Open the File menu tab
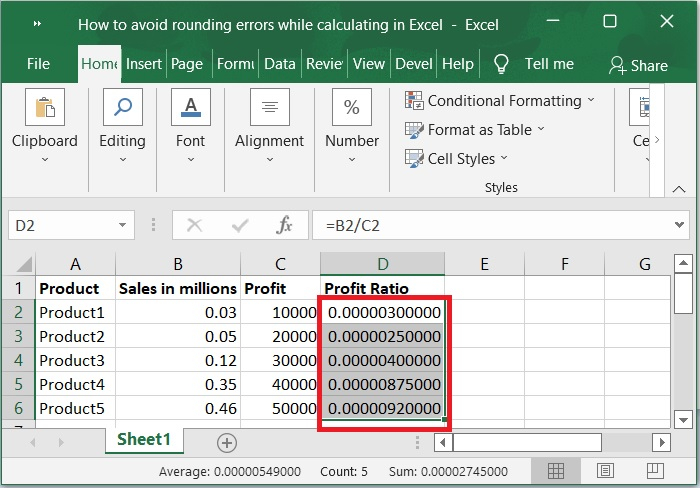This screenshot has width=700, height=488. coord(38,64)
